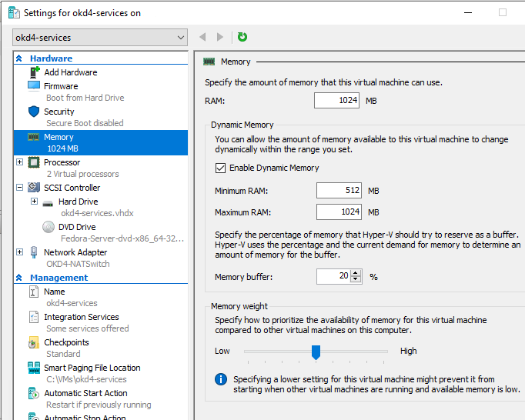Click the Name text-cursor icon
Screen dimensions: 525x420
click(33, 292)
